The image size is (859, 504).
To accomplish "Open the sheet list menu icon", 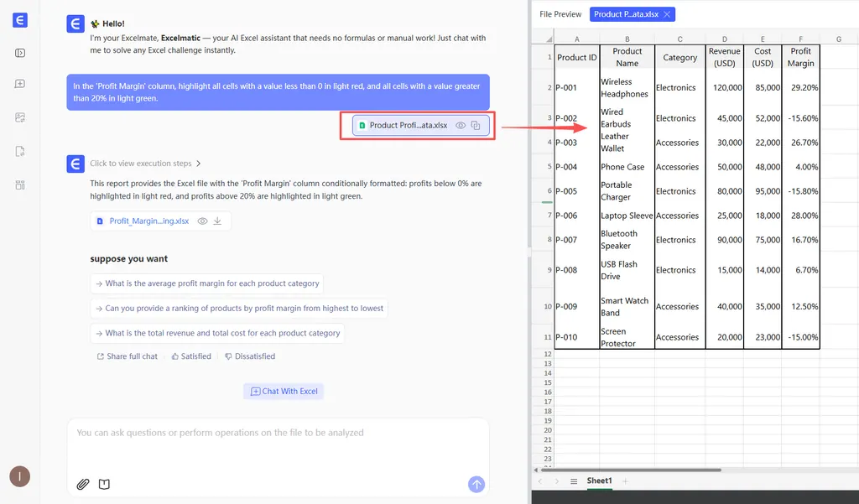I will tap(574, 481).
